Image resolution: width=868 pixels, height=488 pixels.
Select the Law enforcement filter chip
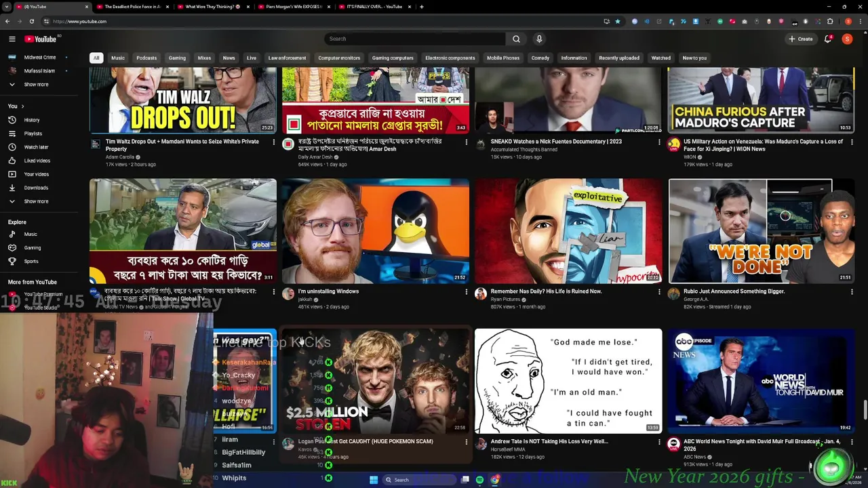click(287, 58)
